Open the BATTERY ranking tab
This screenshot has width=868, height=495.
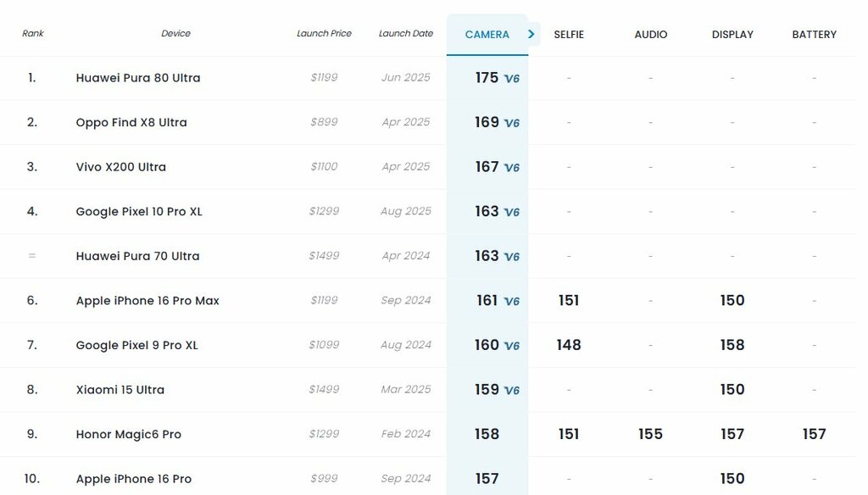point(814,35)
